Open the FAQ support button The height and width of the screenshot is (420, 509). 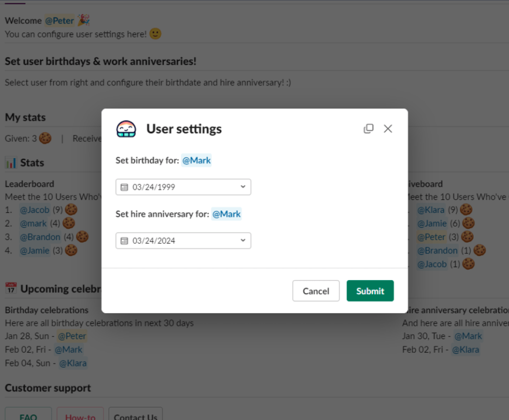pos(28,414)
